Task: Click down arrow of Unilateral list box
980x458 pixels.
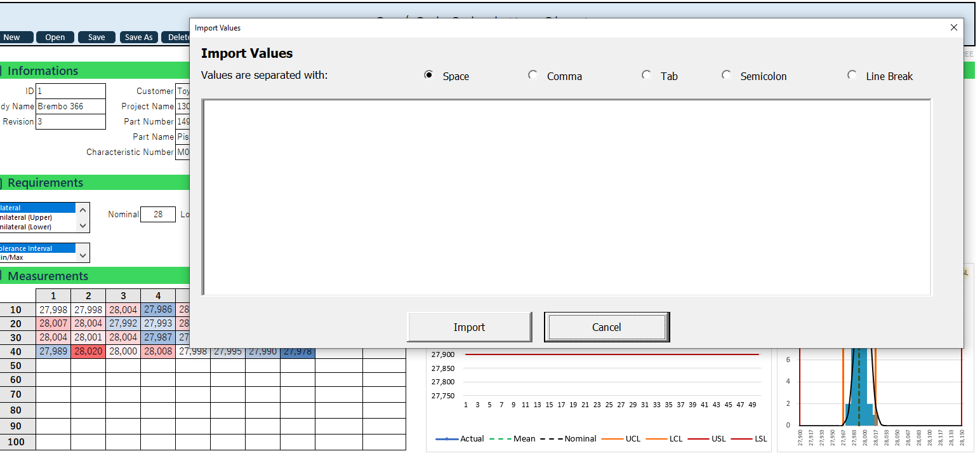Action: tap(83, 226)
